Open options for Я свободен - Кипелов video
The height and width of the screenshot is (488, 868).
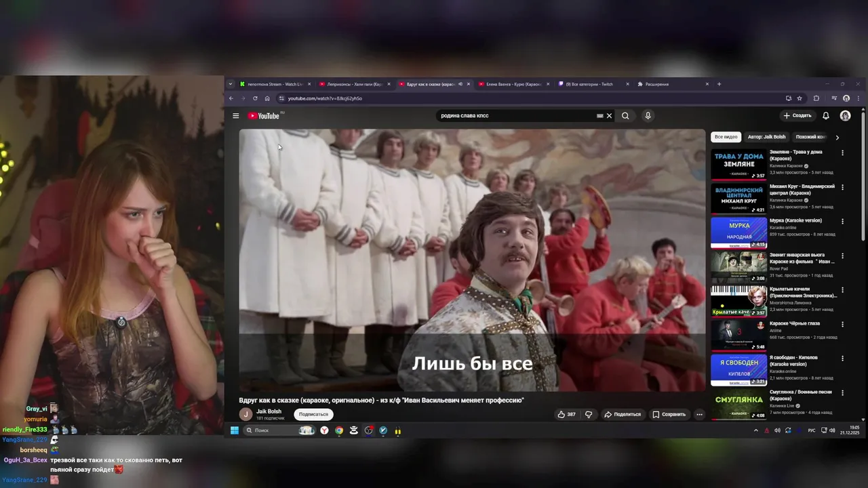pos(842,358)
